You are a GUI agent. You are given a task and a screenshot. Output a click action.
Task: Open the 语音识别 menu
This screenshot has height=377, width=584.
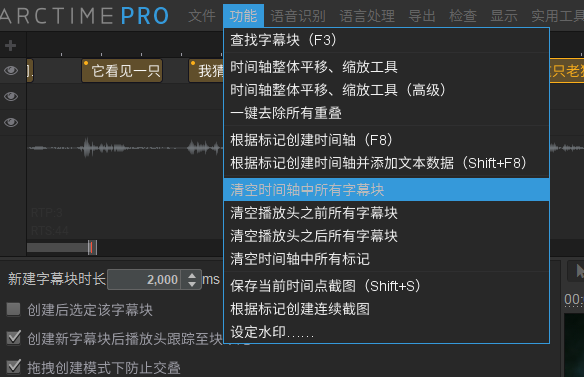coord(298,16)
